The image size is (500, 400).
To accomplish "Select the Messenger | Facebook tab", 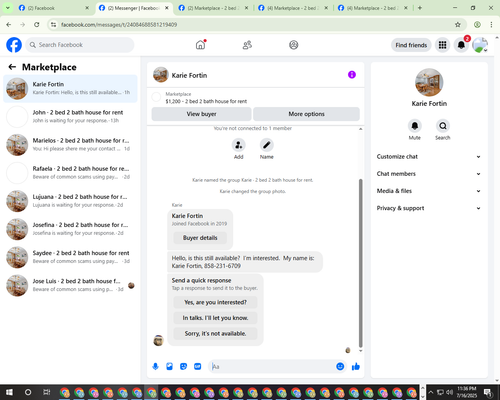I will pyautogui.click(x=134, y=8).
